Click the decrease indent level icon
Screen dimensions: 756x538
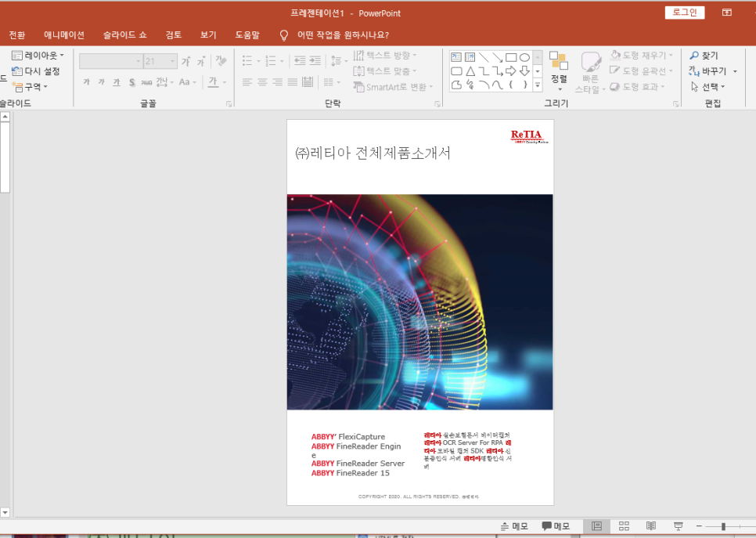pyautogui.click(x=300, y=61)
